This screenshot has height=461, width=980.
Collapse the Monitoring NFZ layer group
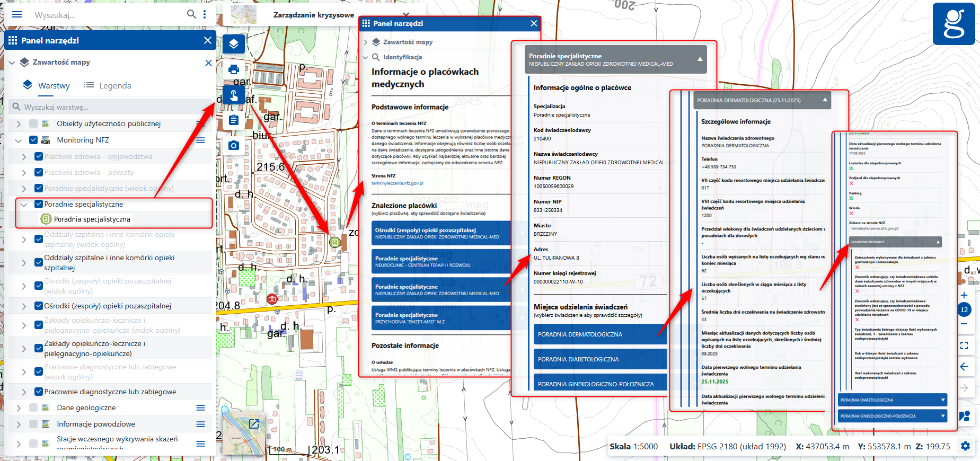[19, 140]
